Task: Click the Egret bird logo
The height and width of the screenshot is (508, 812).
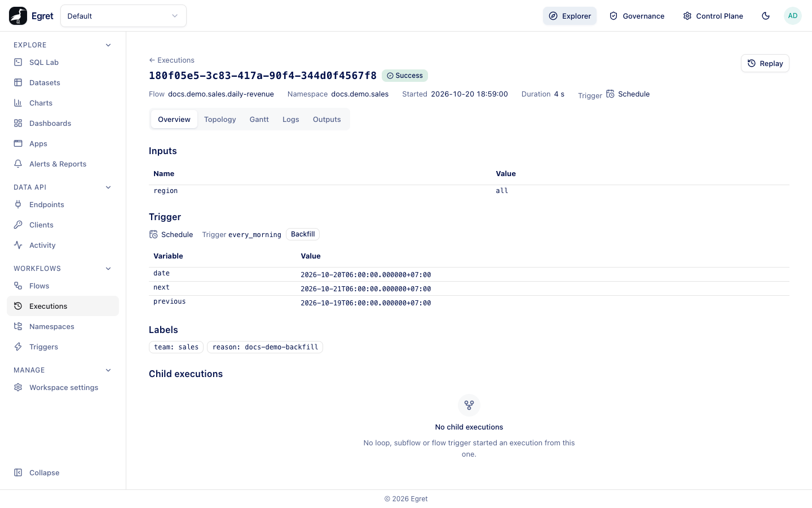Action: coord(18,16)
